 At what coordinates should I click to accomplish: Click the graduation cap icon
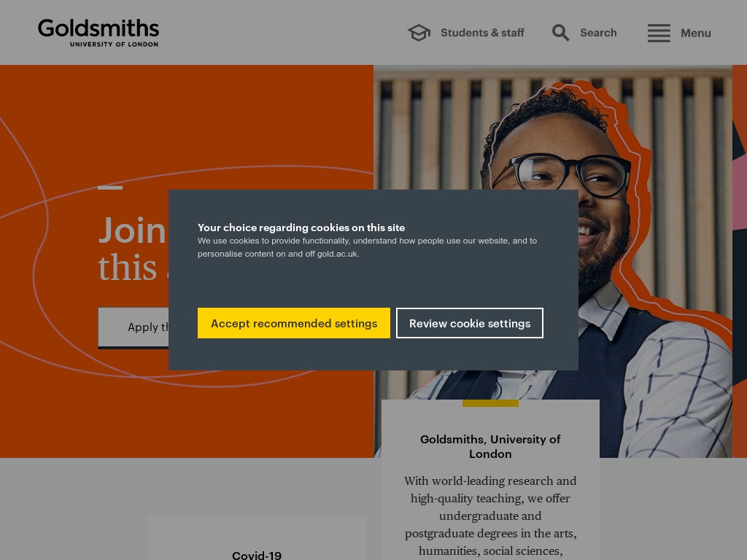[419, 33]
